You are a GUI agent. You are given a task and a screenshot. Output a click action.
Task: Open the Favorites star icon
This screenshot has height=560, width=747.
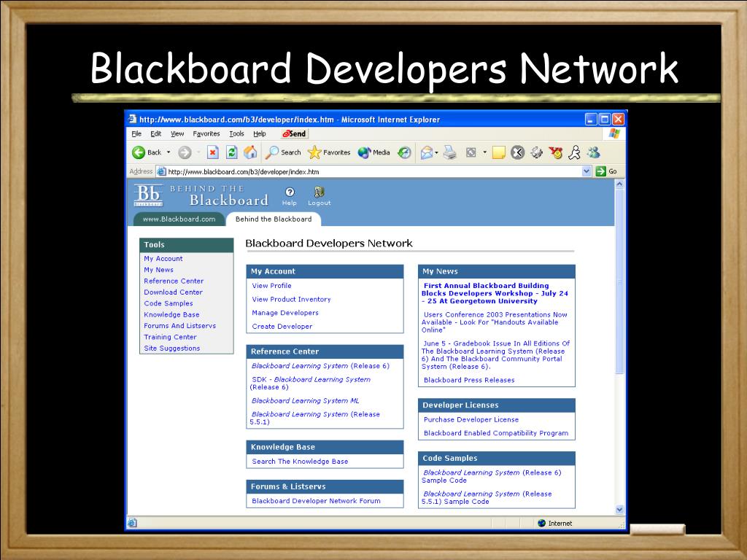coord(313,152)
